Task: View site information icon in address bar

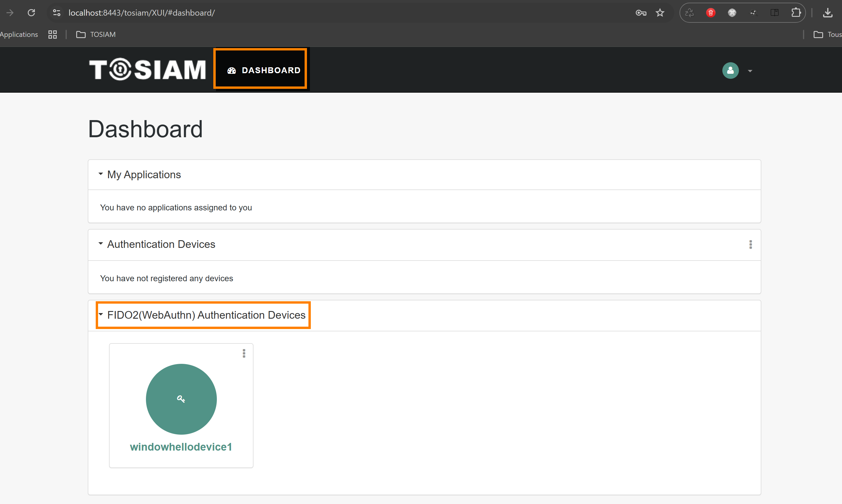Action: [x=56, y=13]
